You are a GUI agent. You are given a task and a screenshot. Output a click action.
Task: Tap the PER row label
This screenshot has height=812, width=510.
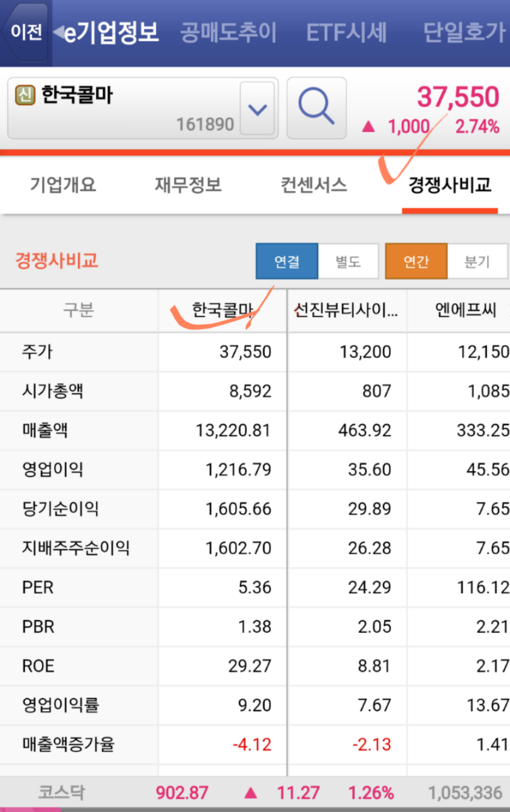(38, 587)
